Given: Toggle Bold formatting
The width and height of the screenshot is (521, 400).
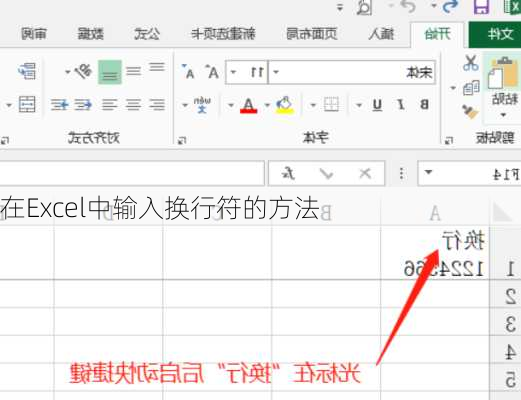Looking at the screenshot, I should coord(424,105).
